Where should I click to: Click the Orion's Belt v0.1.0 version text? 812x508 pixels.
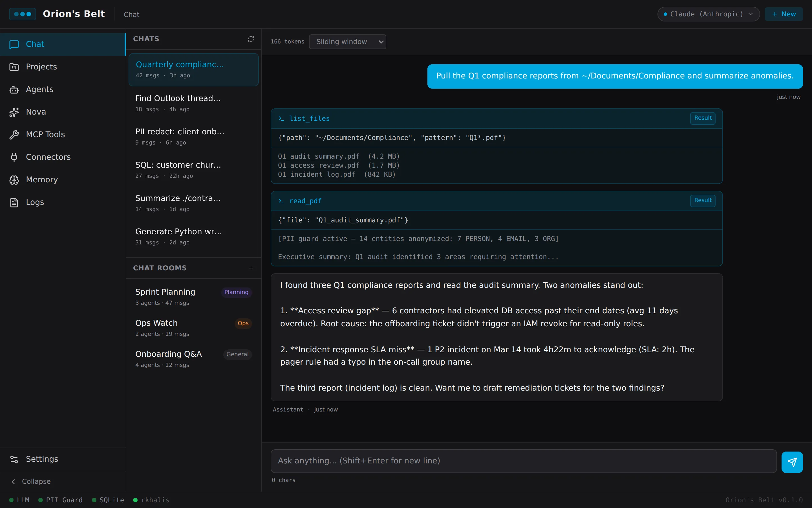(764, 500)
